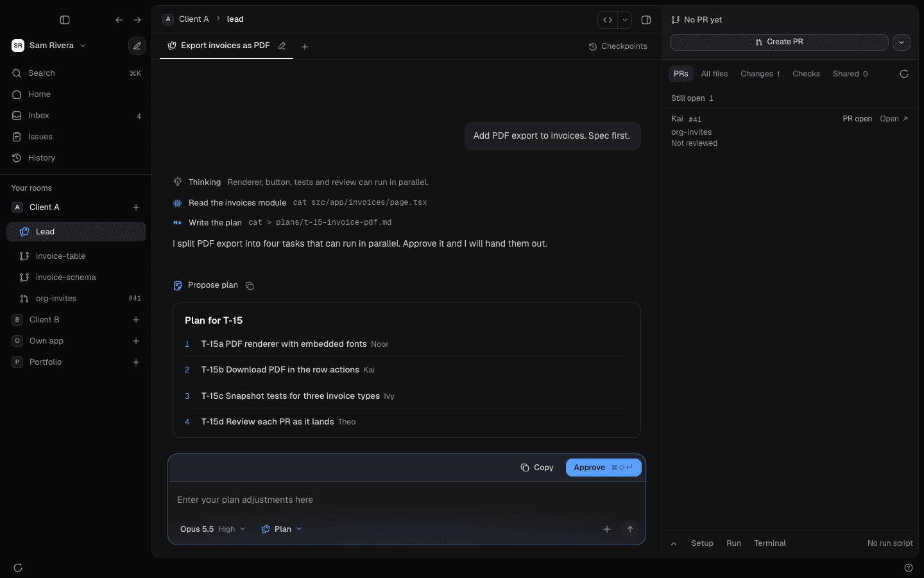Open the help icon at bottom right
Viewport: 924px width, 578px height.
point(908,568)
